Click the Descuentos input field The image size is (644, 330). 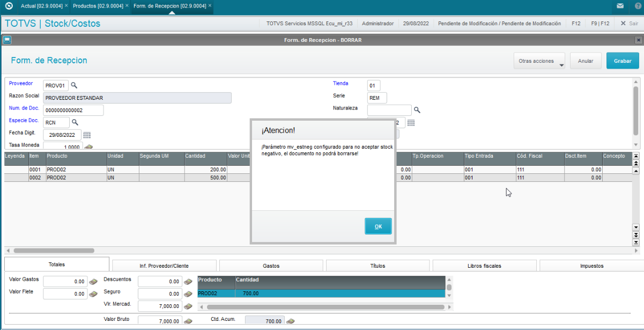coord(160,281)
